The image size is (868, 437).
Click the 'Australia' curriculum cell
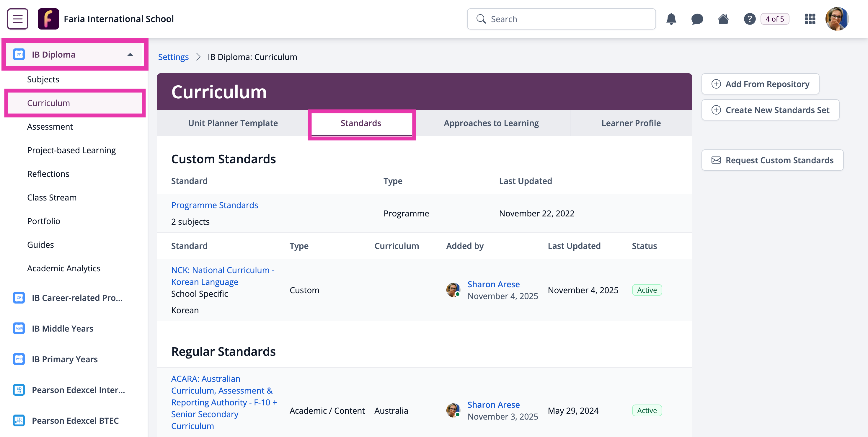coord(391,410)
